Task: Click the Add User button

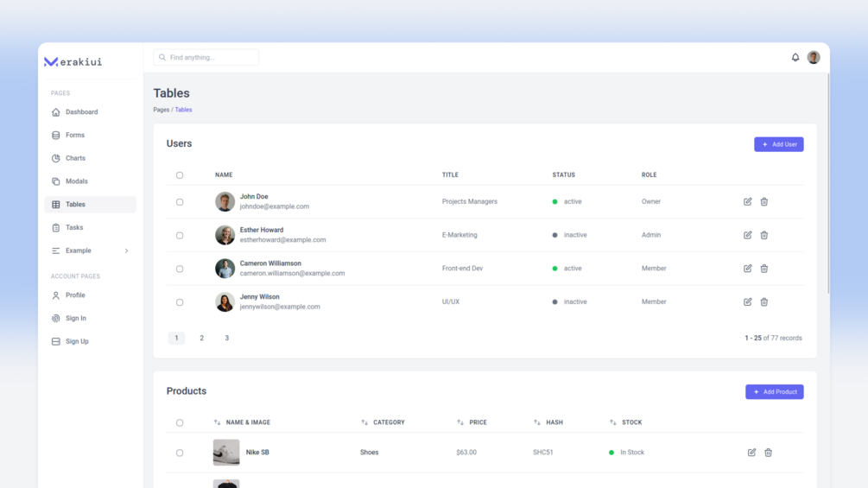Action: [778, 144]
